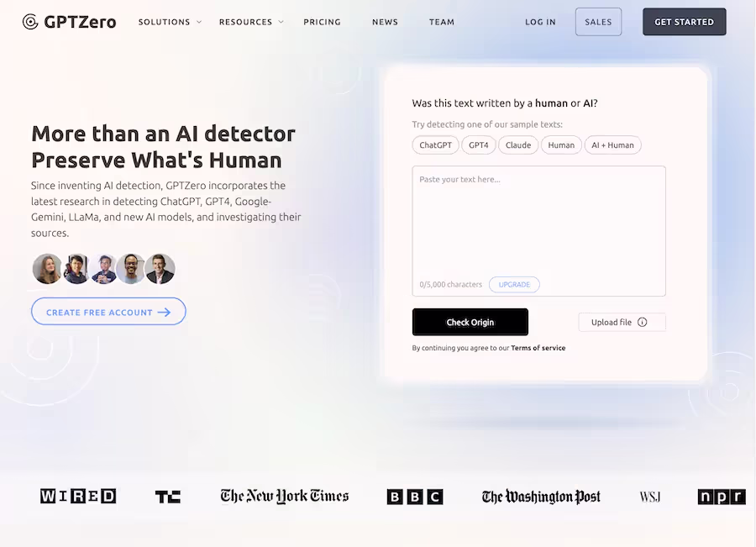
Task: Click the heading More than an AI detector
Action: [x=164, y=134]
